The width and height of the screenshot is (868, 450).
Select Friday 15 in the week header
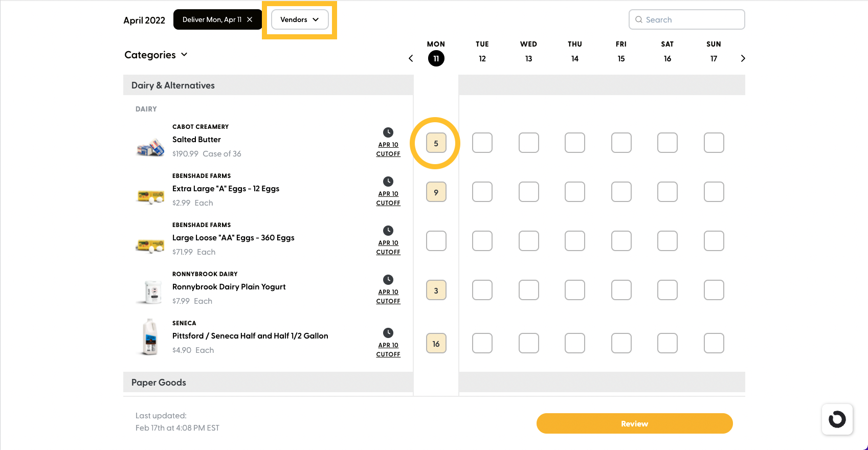pos(621,58)
